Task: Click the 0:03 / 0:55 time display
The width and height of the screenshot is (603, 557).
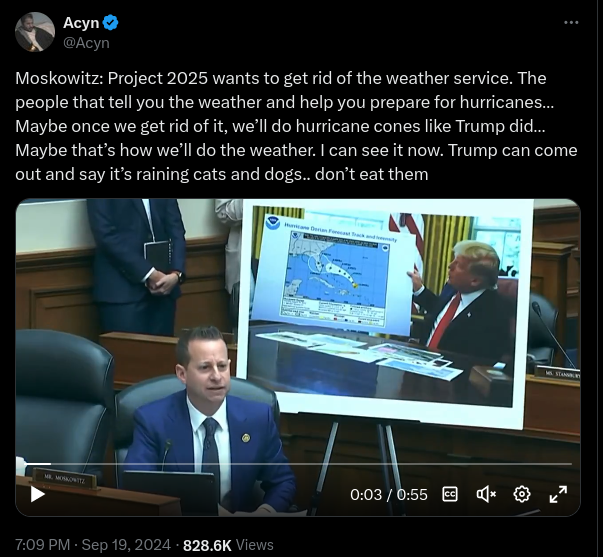Action: (x=389, y=495)
